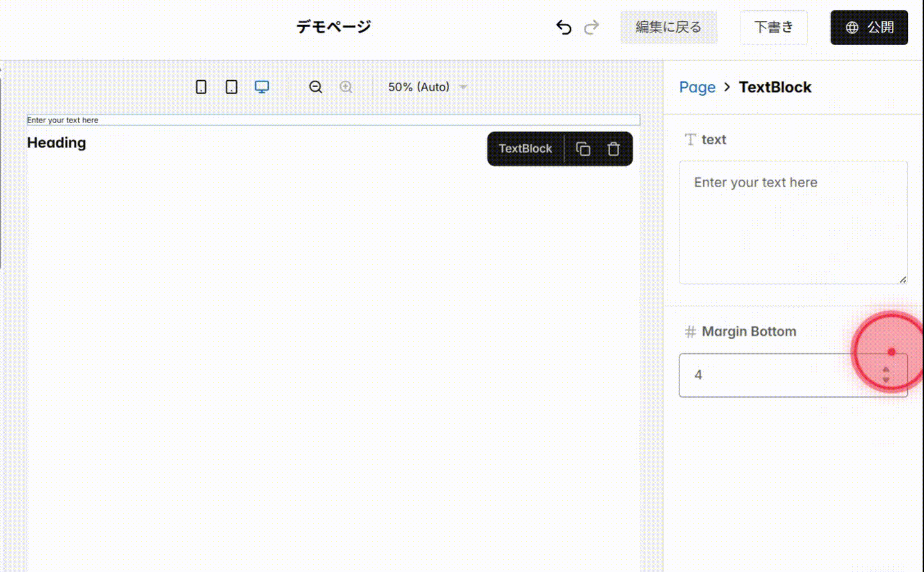Click the redo arrow icon
Viewport: 924px width, 572px height.
(592, 27)
